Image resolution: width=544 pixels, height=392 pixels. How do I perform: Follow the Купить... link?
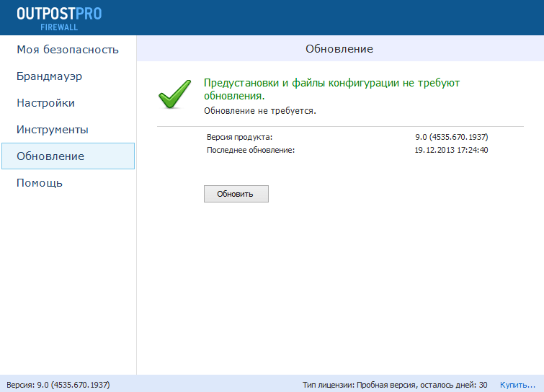coord(517,385)
